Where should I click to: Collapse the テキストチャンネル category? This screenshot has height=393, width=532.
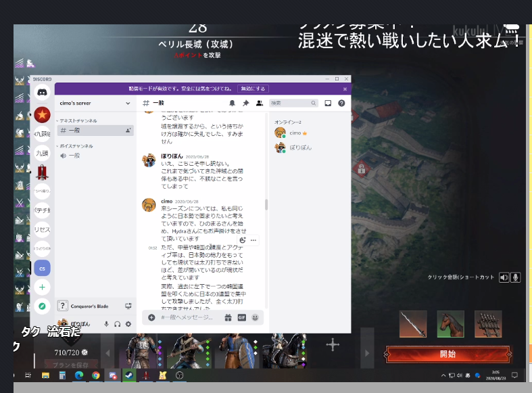tap(76, 121)
